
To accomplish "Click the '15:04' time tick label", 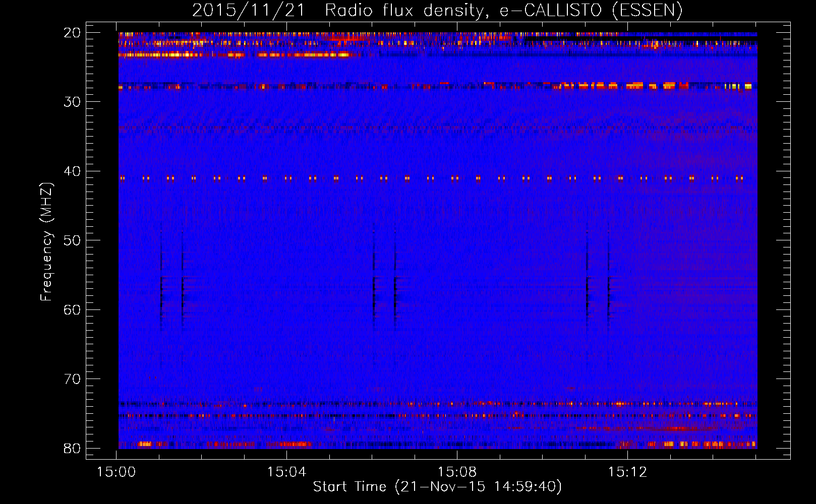I will (286, 472).
